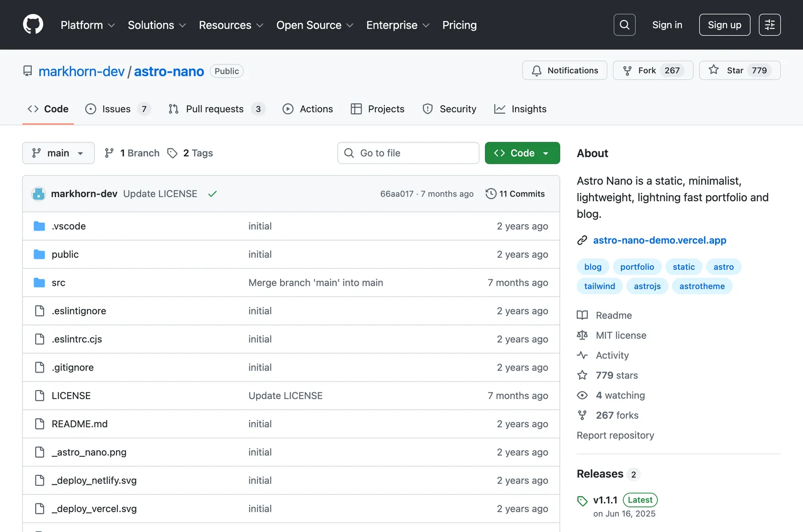Click fork icon beside 267 forks
Screen dimensions: 803x532
[582, 415]
